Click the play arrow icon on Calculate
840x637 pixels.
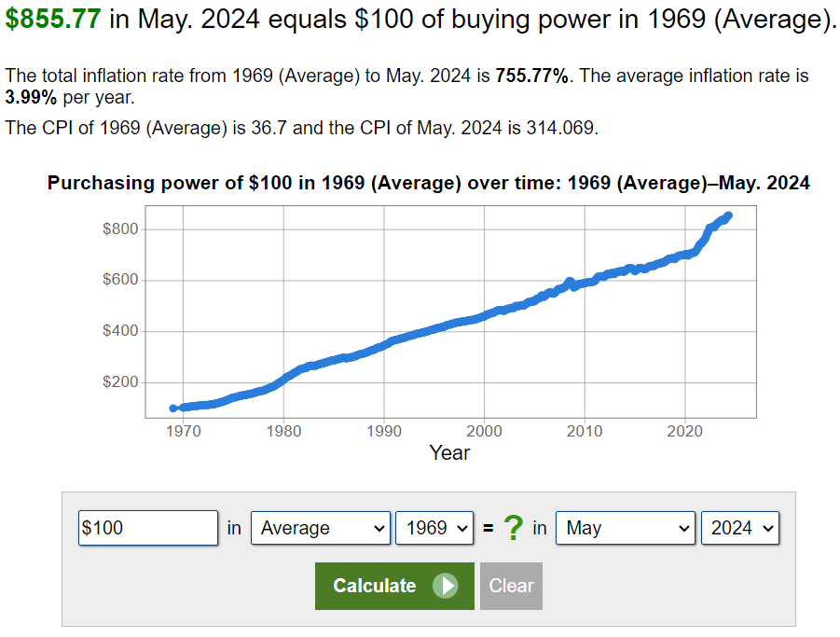pyautogui.click(x=445, y=586)
